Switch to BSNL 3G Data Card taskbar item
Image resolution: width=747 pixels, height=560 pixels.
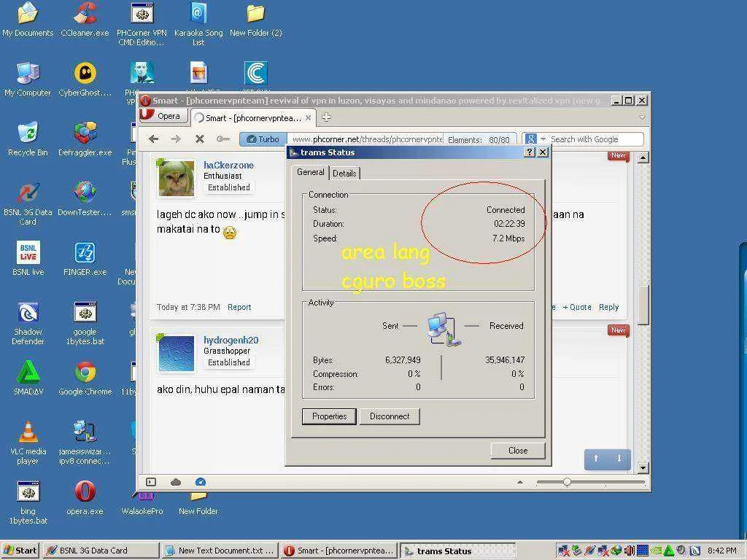[100, 551]
